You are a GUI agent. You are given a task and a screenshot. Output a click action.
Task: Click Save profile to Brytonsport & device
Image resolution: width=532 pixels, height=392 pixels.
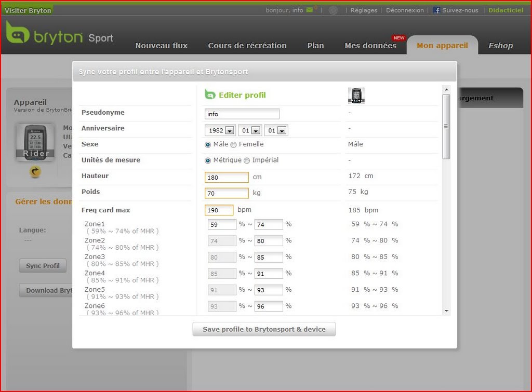point(264,329)
